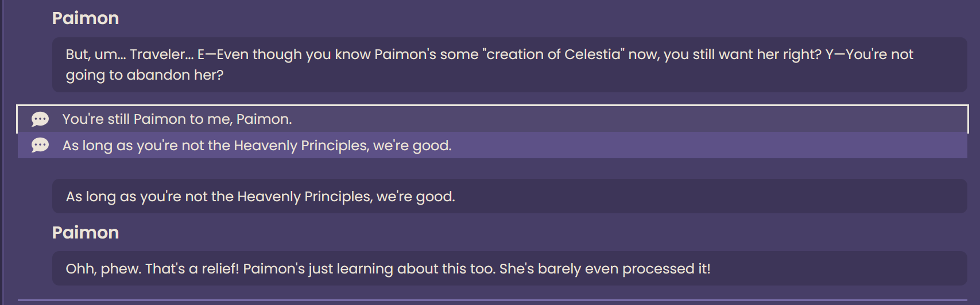Select the "But, um... Traveler..." dialogue box
The width and height of the screenshot is (980, 305).
tap(509, 65)
